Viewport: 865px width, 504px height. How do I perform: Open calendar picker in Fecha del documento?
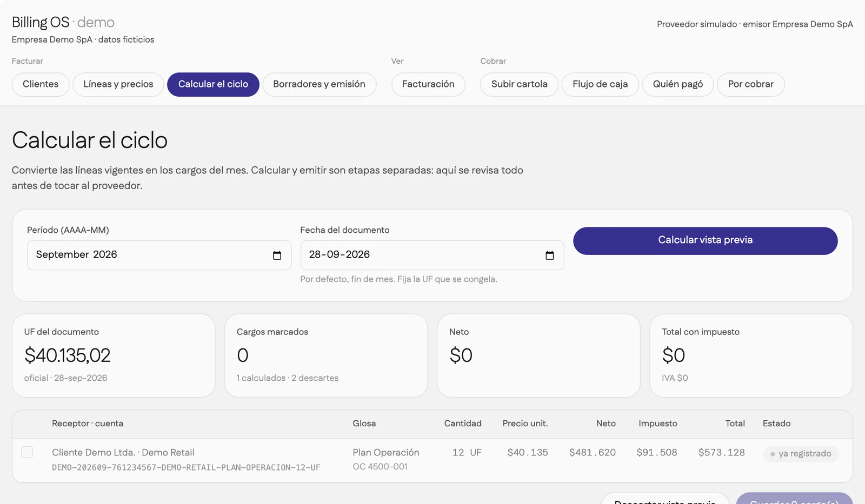550,256
